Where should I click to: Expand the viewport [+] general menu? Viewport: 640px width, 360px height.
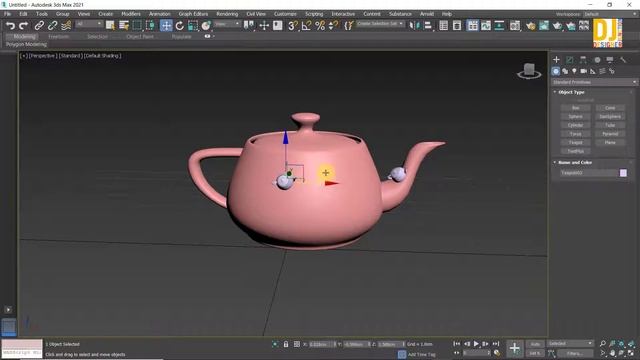coord(24,56)
